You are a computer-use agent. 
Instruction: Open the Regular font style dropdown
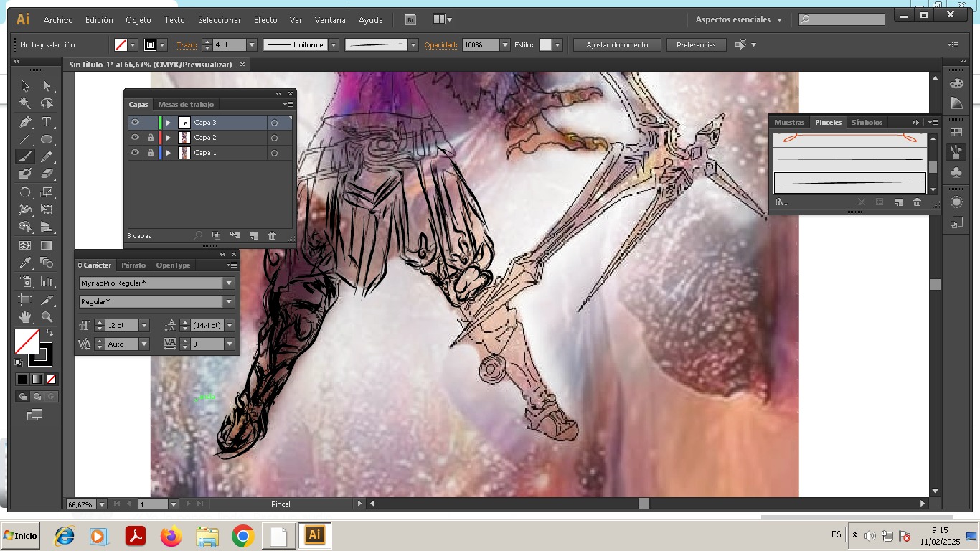(229, 302)
